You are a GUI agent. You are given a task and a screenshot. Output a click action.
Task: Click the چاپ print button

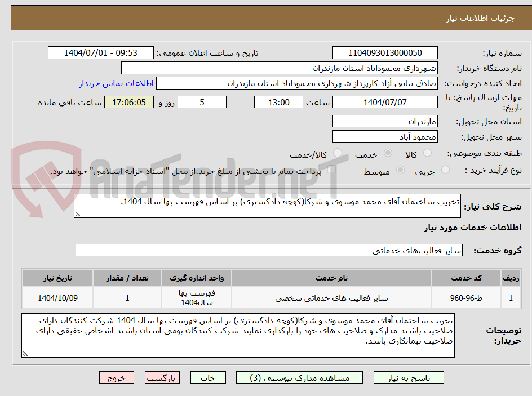pyautogui.click(x=208, y=377)
